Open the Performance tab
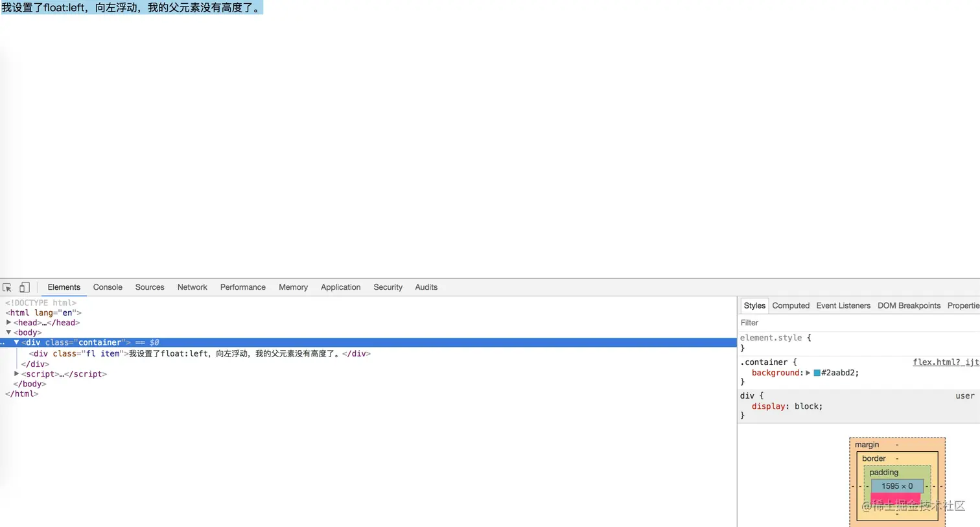The image size is (980, 527). 243,287
